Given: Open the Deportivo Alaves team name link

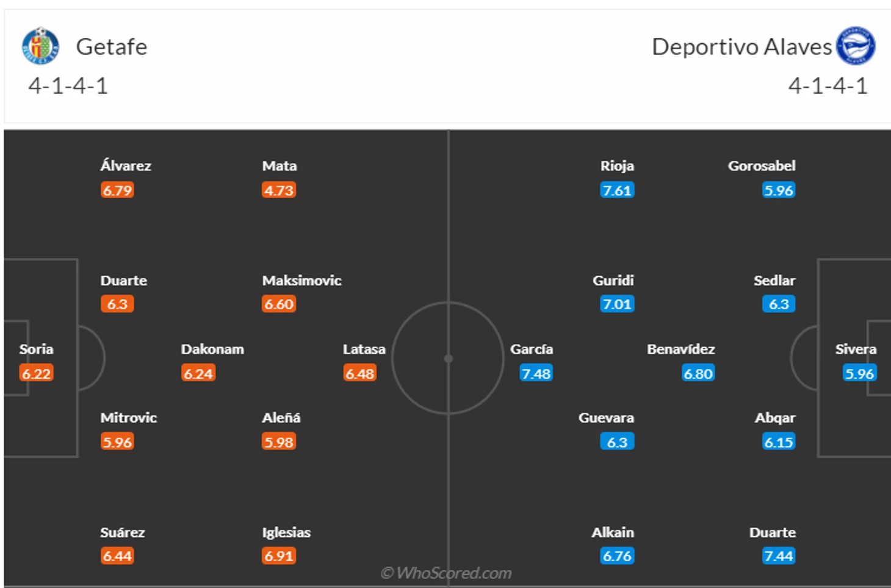Looking at the screenshot, I should 741,47.
